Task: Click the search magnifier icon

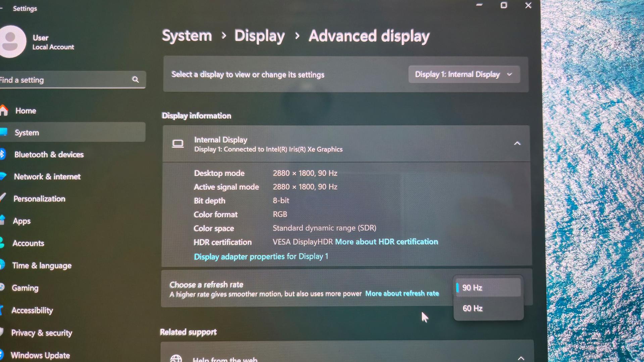Action: (135, 79)
